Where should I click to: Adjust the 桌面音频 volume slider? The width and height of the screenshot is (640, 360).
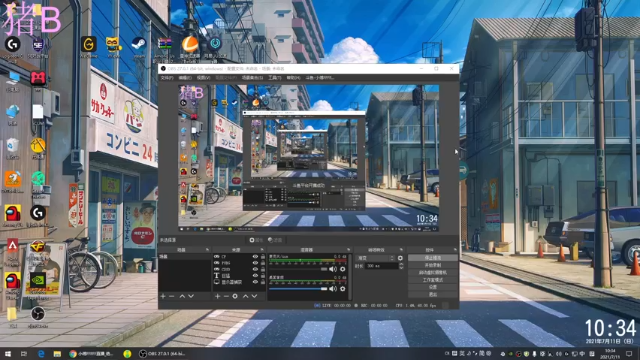click(x=298, y=289)
